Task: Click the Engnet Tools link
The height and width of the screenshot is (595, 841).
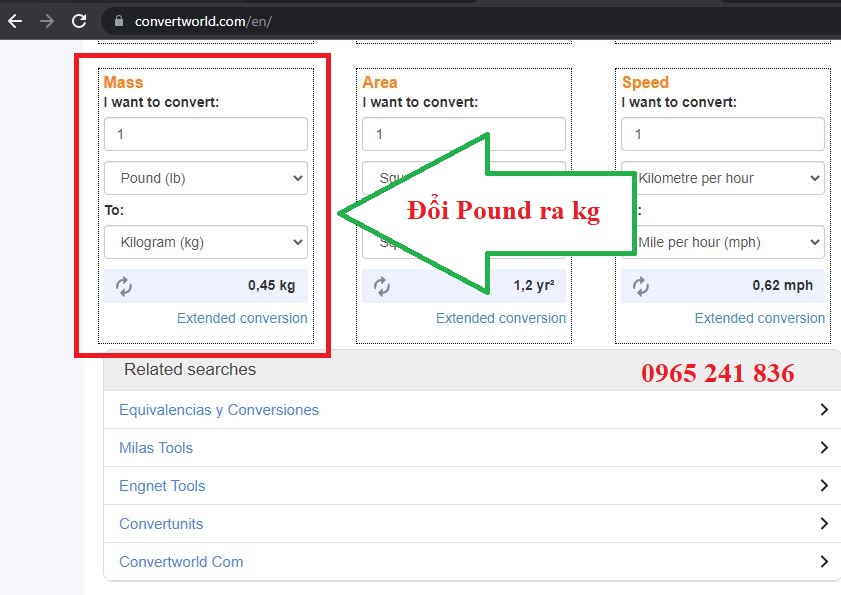Action: (161, 485)
